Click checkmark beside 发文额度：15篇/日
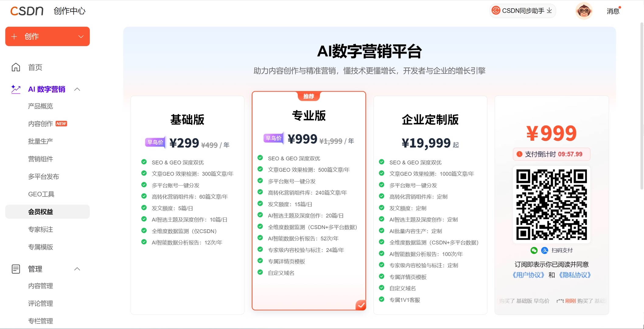 click(x=260, y=203)
